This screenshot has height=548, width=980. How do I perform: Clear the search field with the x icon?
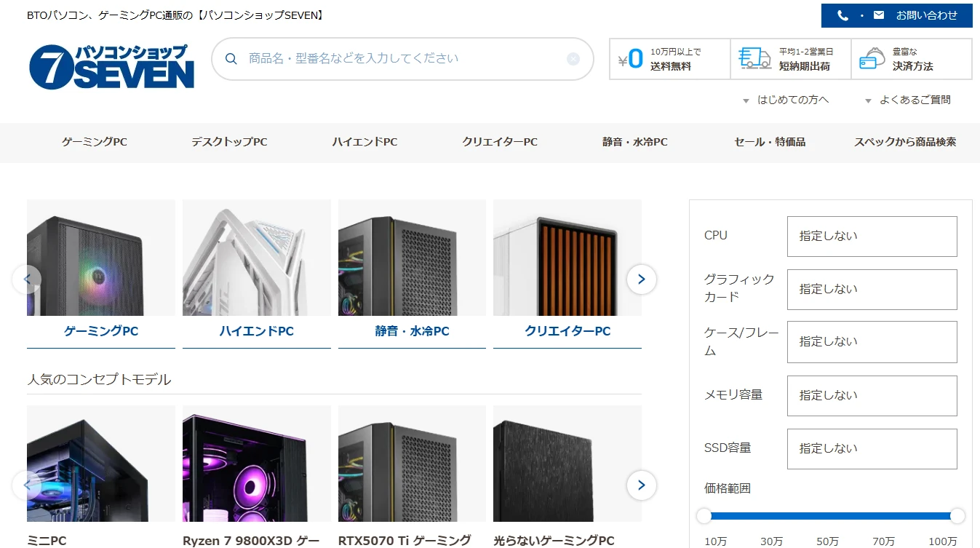(x=573, y=59)
